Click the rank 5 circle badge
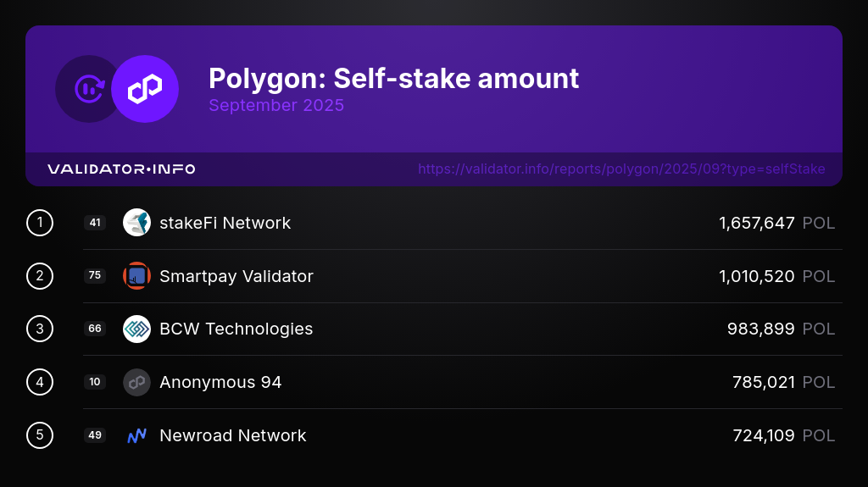868x487 pixels. pyautogui.click(x=40, y=435)
